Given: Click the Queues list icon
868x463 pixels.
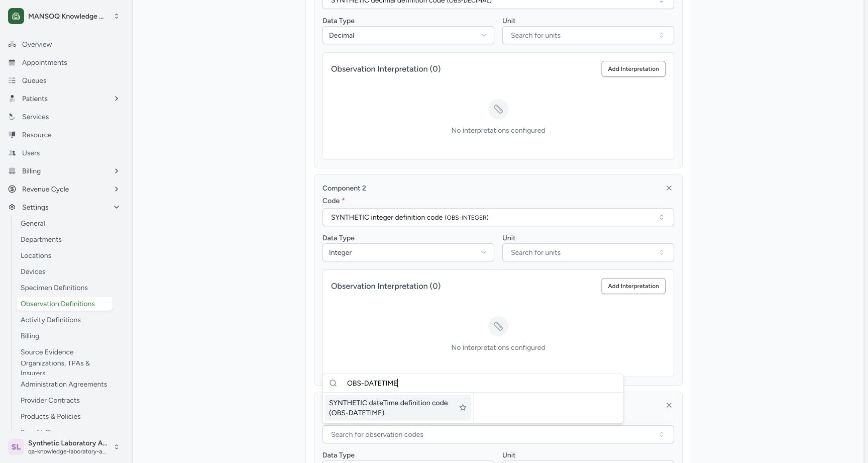Looking at the screenshot, I should (x=12, y=80).
